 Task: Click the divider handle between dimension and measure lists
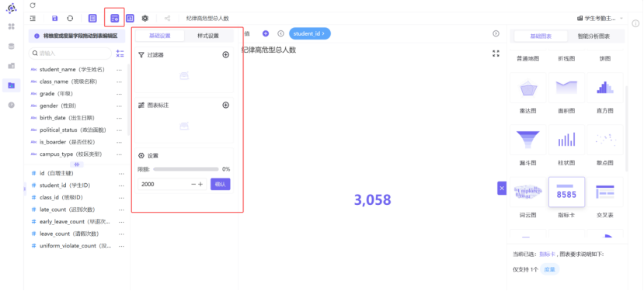tap(77, 165)
